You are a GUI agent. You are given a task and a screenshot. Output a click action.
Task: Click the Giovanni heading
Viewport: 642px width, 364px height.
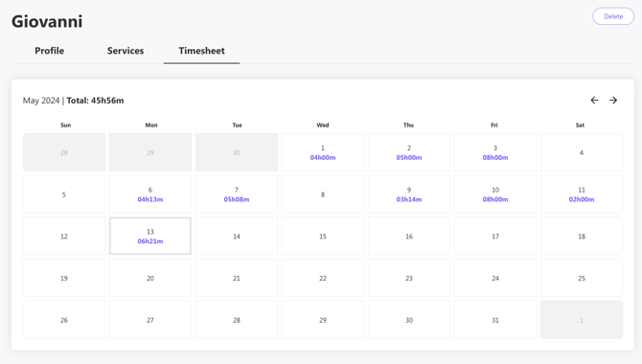[x=47, y=21]
